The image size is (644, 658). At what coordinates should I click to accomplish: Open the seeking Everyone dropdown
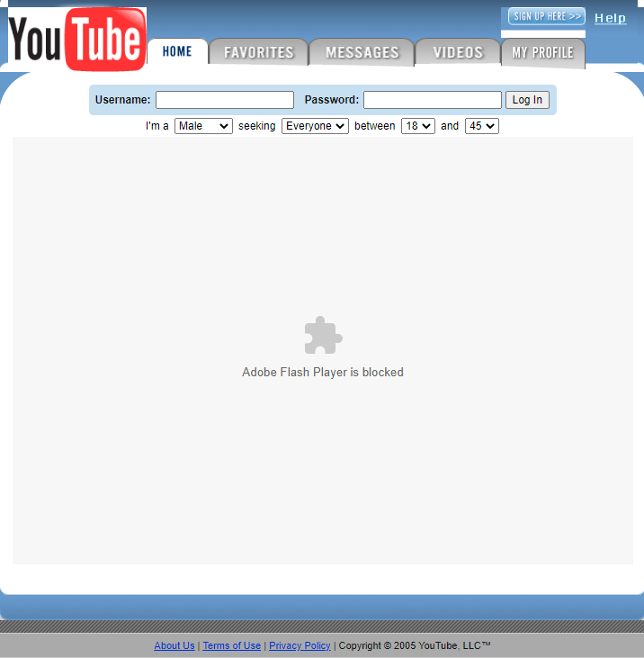click(315, 126)
